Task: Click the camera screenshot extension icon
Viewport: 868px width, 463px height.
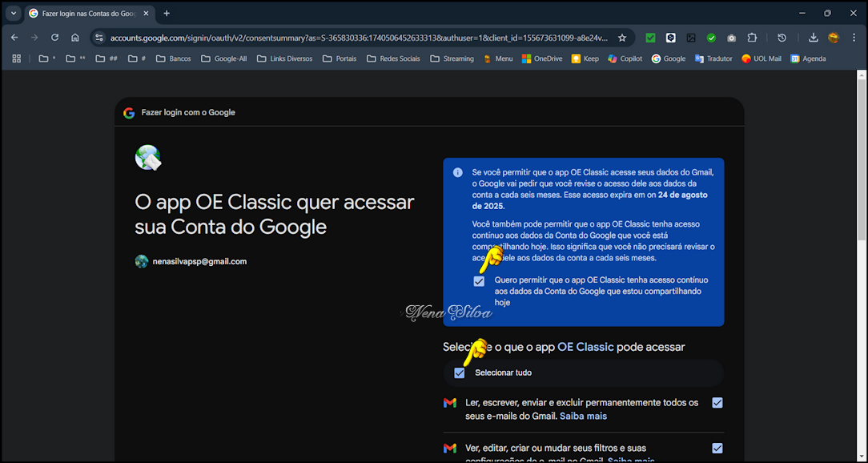Action: [x=731, y=38]
